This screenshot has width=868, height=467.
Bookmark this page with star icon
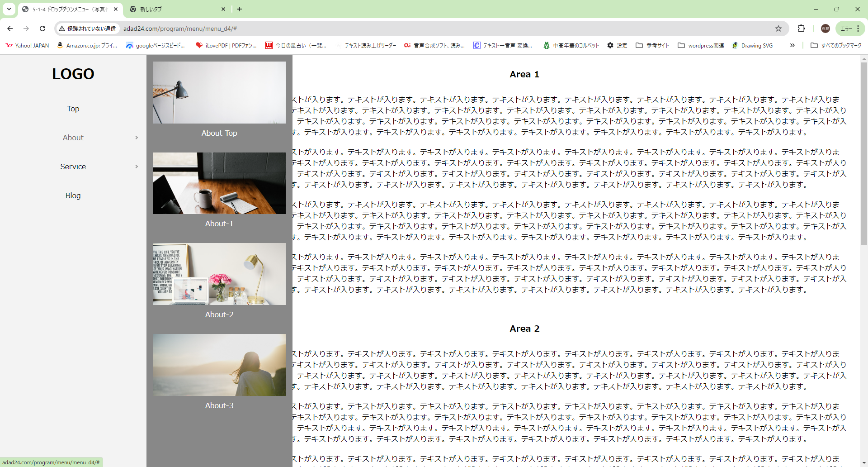pos(778,29)
